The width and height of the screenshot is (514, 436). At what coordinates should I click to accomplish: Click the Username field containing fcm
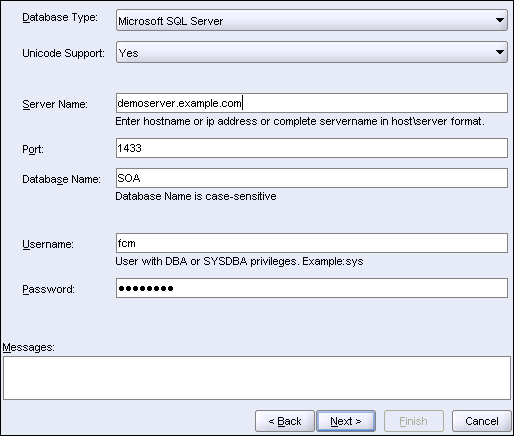click(312, 243)
